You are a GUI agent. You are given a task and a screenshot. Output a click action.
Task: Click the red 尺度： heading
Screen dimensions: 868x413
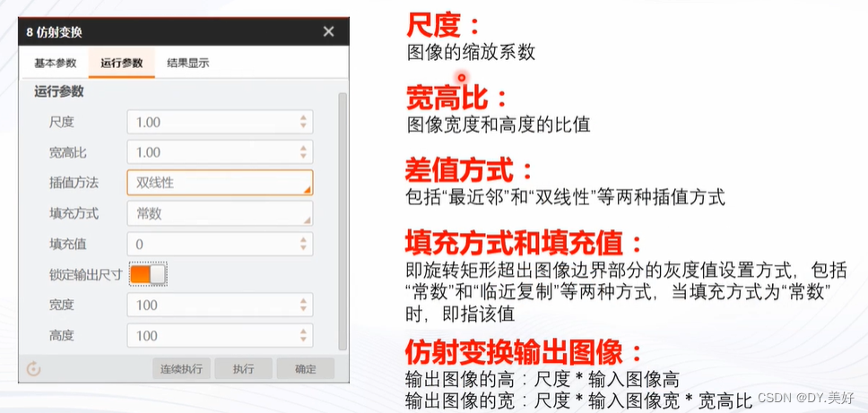click(x=443, y=25)
